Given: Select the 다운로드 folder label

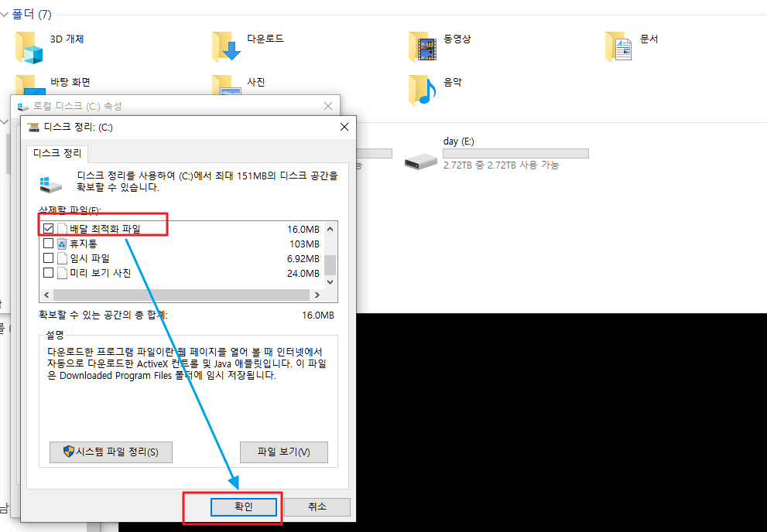Looking at the screenshot, I should (x=265, y=39).
